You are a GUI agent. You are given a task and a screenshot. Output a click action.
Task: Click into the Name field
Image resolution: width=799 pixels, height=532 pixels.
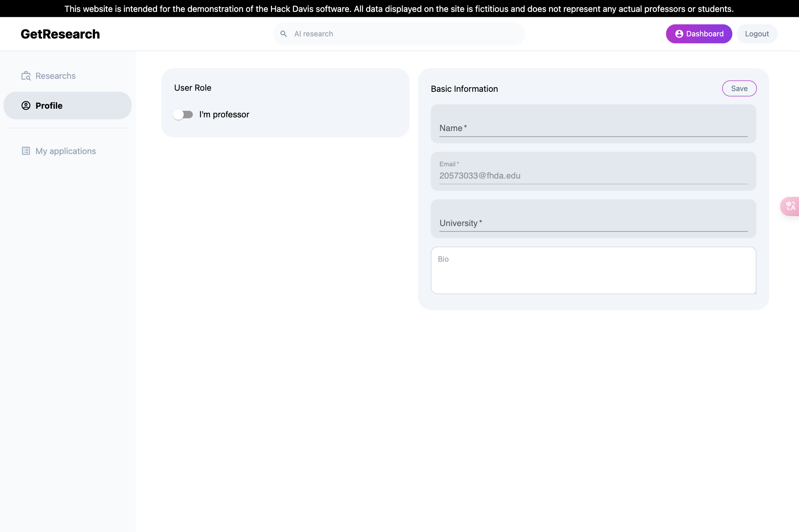pyautogui.click(x=593, y=128)
